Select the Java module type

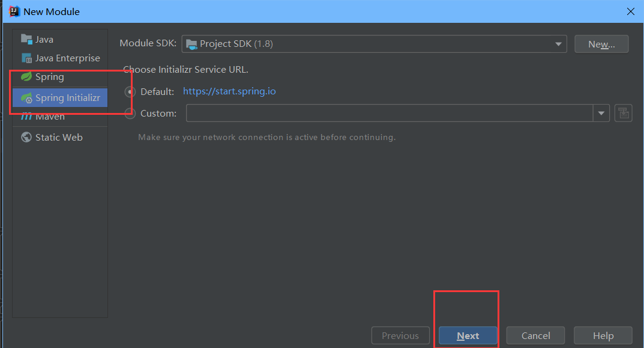(x=60, y=40)
